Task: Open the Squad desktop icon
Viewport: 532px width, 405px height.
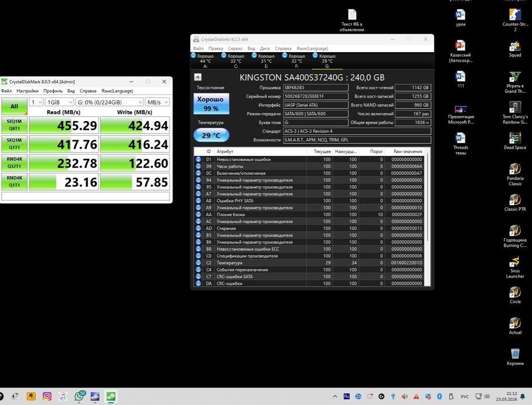Action: tap(515, 49)
